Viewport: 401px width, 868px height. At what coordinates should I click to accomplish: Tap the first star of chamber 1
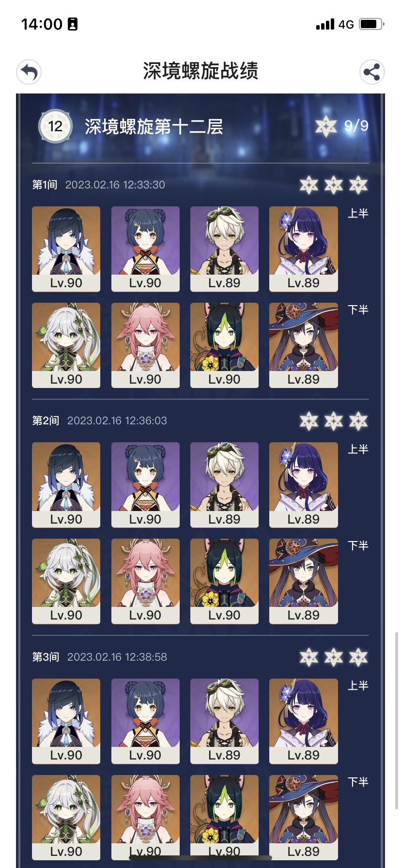tap(309, 185)
